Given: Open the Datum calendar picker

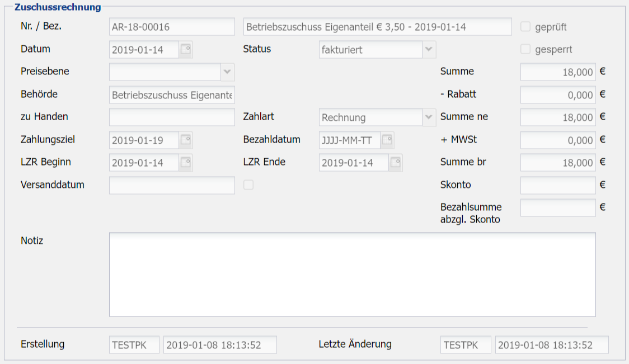Looking at the screenshot, I should [186, 50].
